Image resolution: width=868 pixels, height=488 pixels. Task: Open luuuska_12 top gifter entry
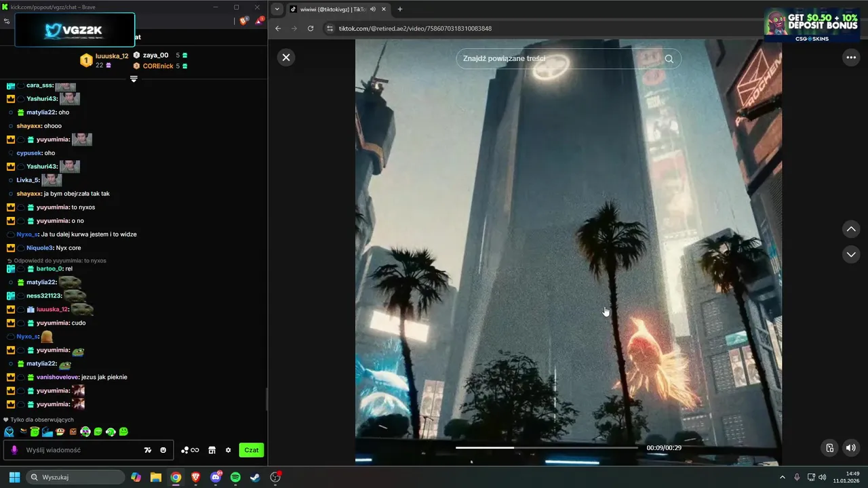pos(104,60)
